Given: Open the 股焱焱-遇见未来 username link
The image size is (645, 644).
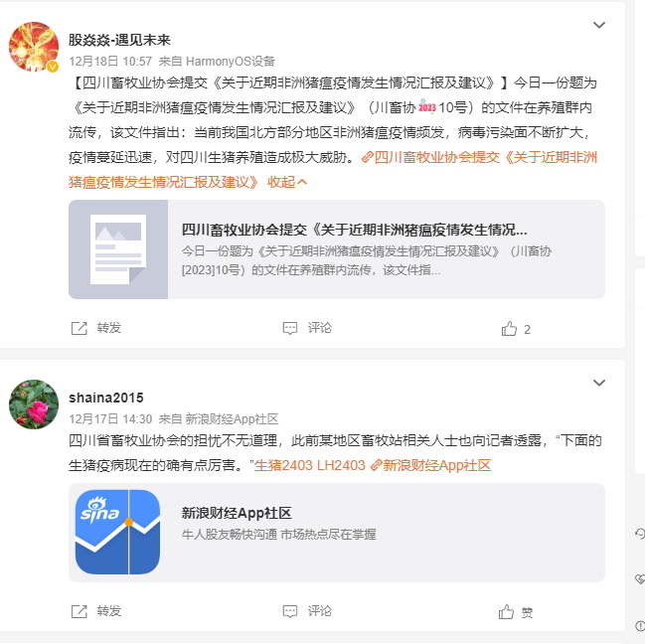Looking at the screenshot, I should pyautogui.click(x=119, y=40).
